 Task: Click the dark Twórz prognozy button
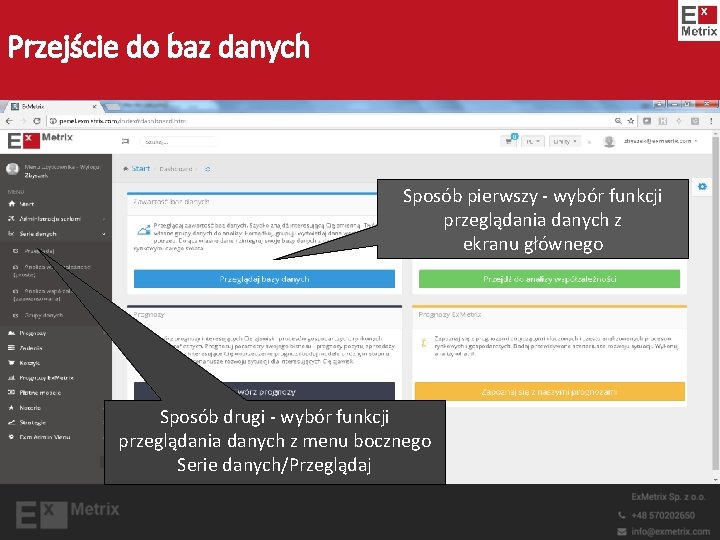[264, 392]
